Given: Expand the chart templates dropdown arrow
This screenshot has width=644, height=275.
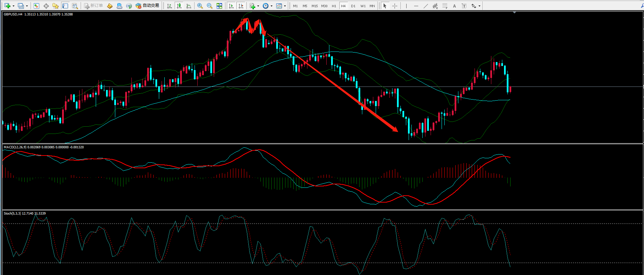Looking at the screenshot, I should tap(285, 6).
